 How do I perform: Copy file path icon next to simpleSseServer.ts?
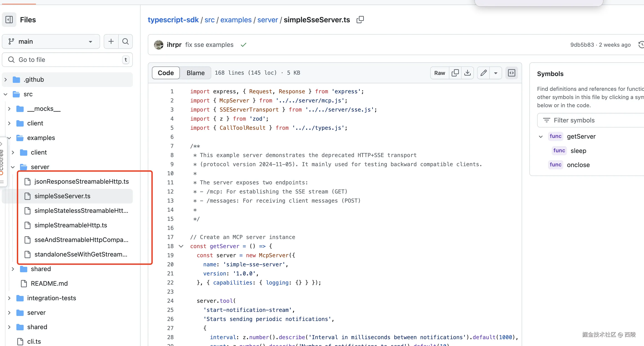[360, 20]
